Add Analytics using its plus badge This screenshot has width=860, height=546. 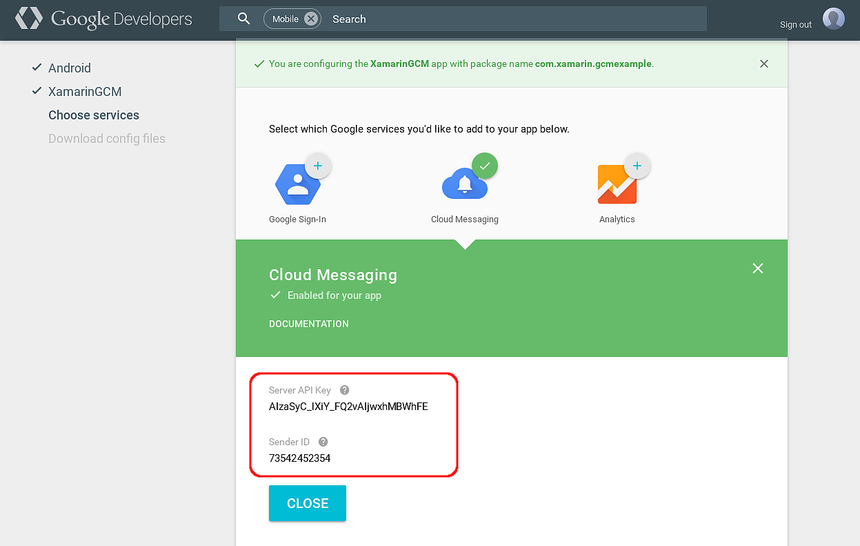(x=638, y=166)
